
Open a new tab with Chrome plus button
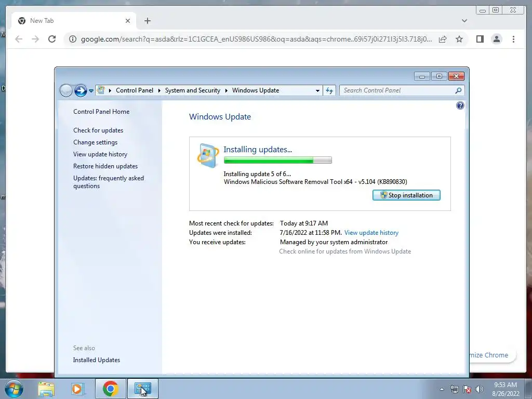pos(147,21)
